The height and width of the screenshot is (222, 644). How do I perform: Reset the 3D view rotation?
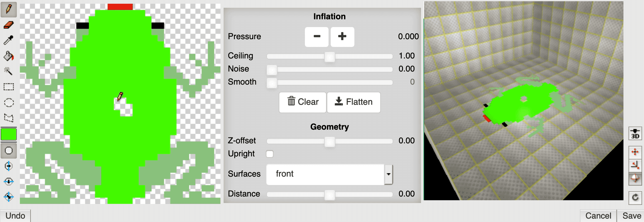coord(635,197)
